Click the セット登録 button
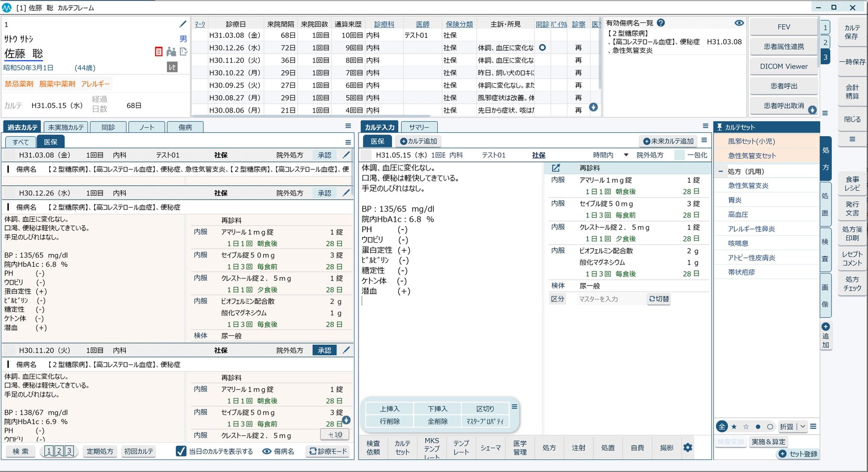 point(798,454)
